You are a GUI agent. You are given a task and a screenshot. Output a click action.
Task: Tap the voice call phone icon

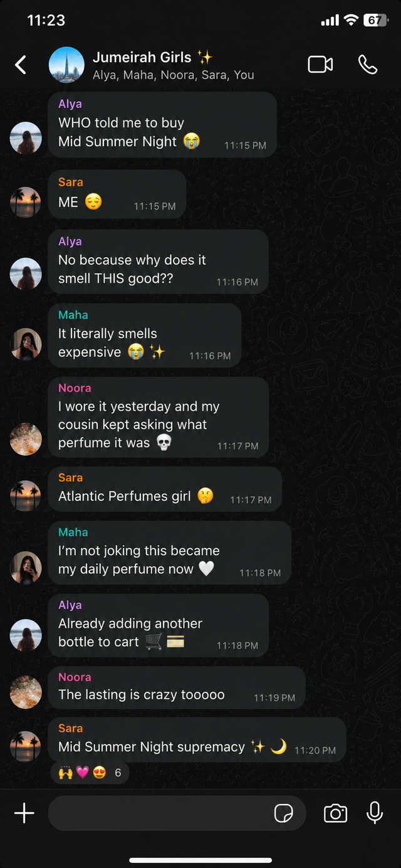point(368,65)
